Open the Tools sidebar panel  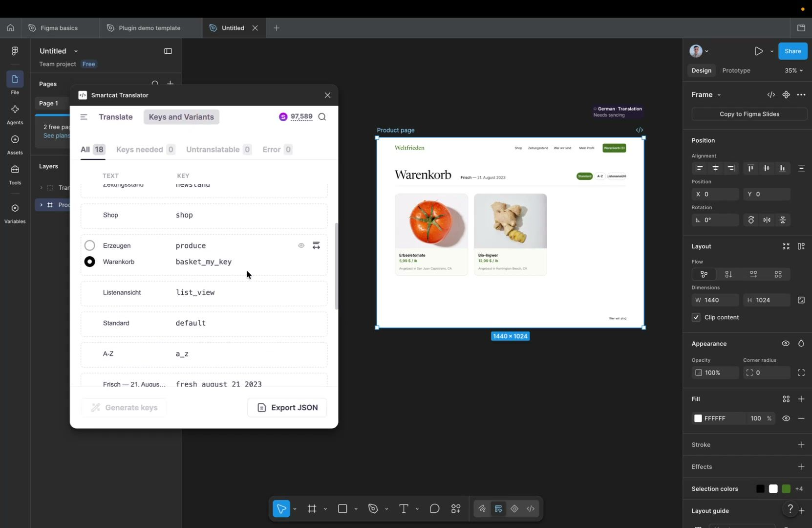tap(15, 170)
